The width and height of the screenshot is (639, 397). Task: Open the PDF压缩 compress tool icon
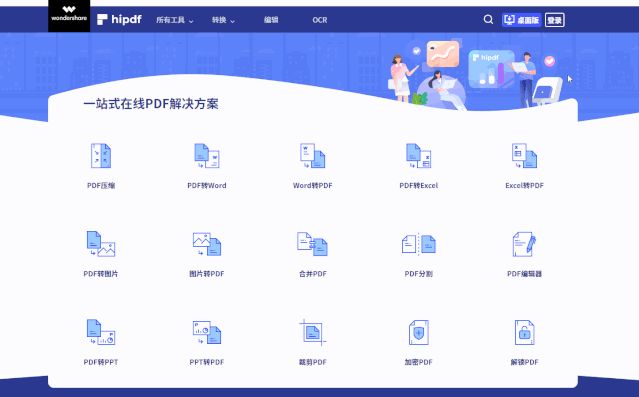[x=101, y=156]
